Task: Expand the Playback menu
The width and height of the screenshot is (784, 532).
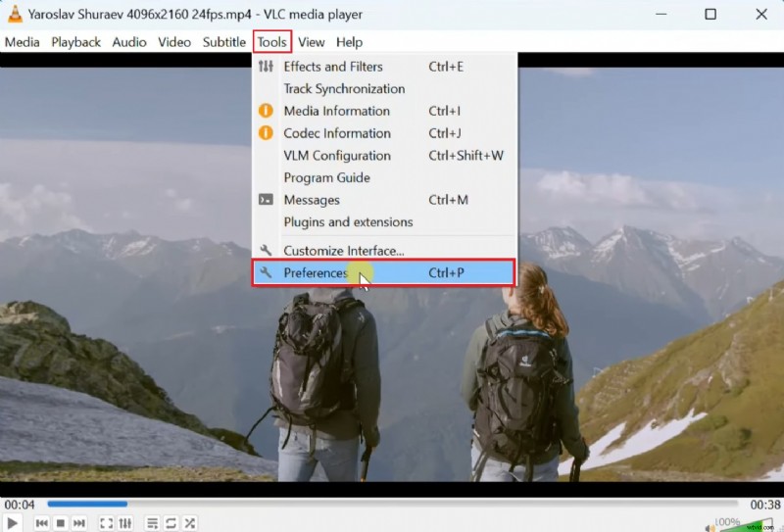Action: point(76,42)
